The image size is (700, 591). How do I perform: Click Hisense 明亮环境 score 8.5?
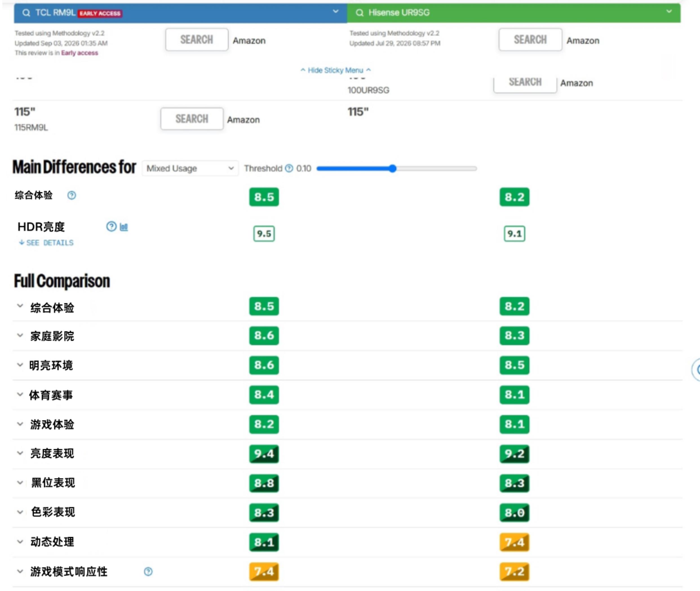514,365
